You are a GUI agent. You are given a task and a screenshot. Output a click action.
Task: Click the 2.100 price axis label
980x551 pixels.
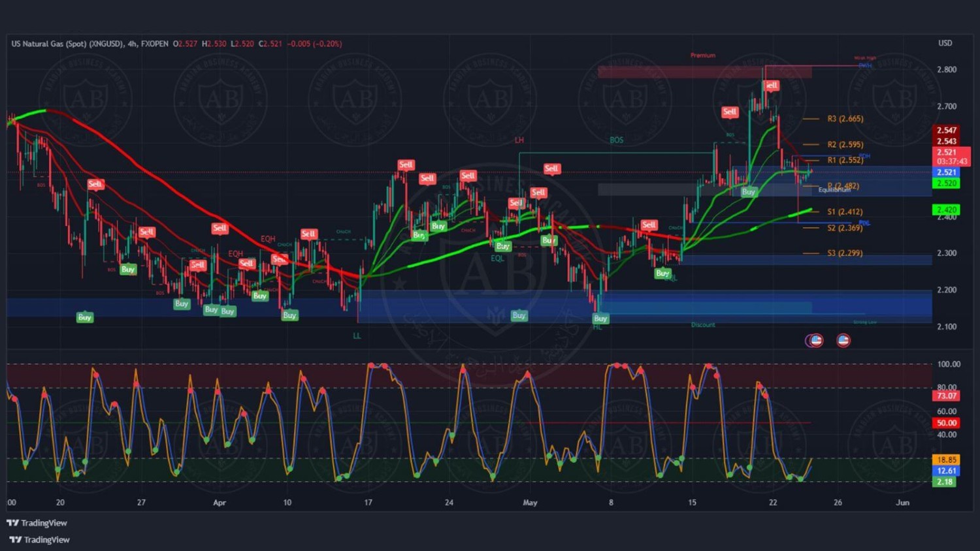[947, 326]
